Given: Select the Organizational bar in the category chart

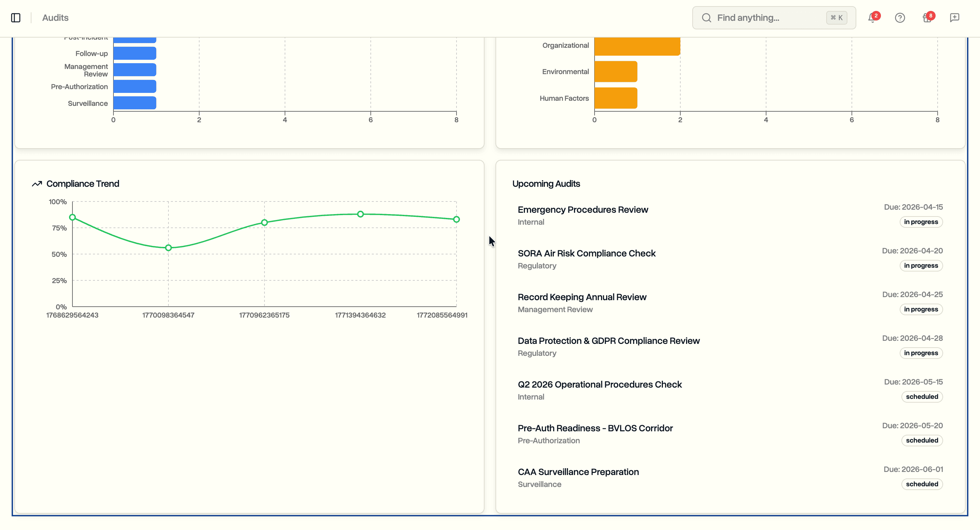Looking at the screenshot, I should [637, 46].
